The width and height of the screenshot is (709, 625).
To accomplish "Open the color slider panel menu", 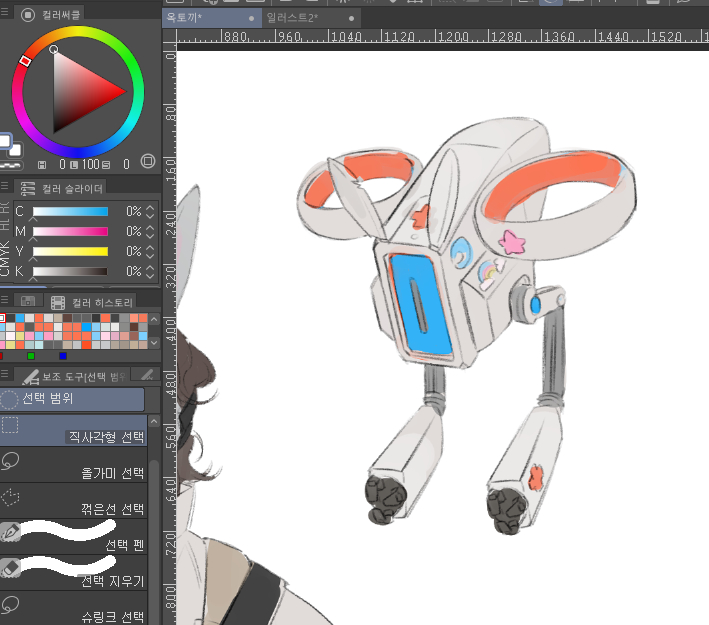I will [x=6, y=188].
